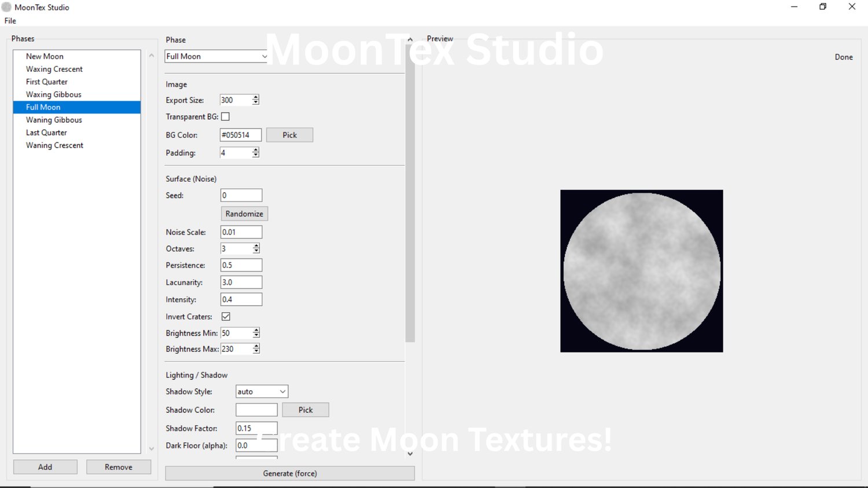Viewport: 868px width, 488px height.
Task: Open the Shadow Style dropdown
Action: 262,392
